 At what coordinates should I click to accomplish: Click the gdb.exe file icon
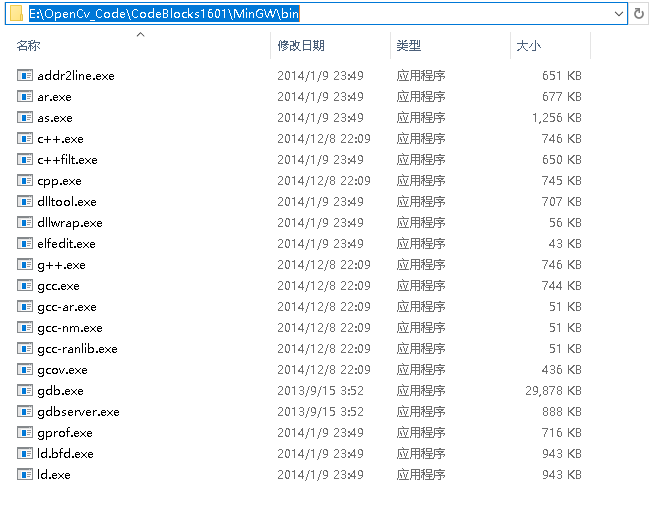coord(25,390)
